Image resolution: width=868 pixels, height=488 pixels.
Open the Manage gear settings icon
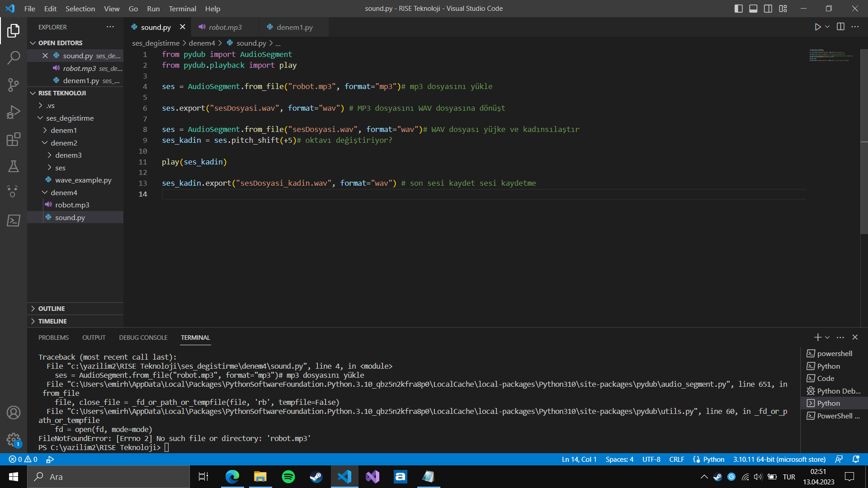(14, 439)
